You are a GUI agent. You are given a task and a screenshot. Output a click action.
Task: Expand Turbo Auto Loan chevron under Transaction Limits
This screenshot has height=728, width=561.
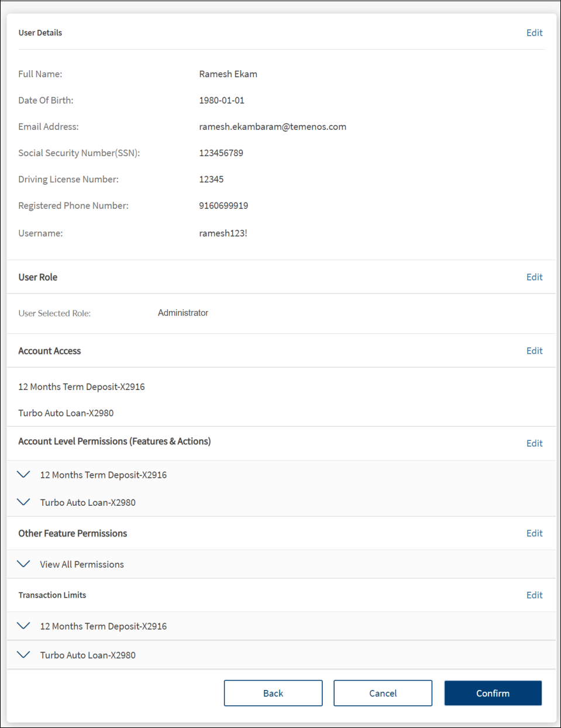point(23,654)
